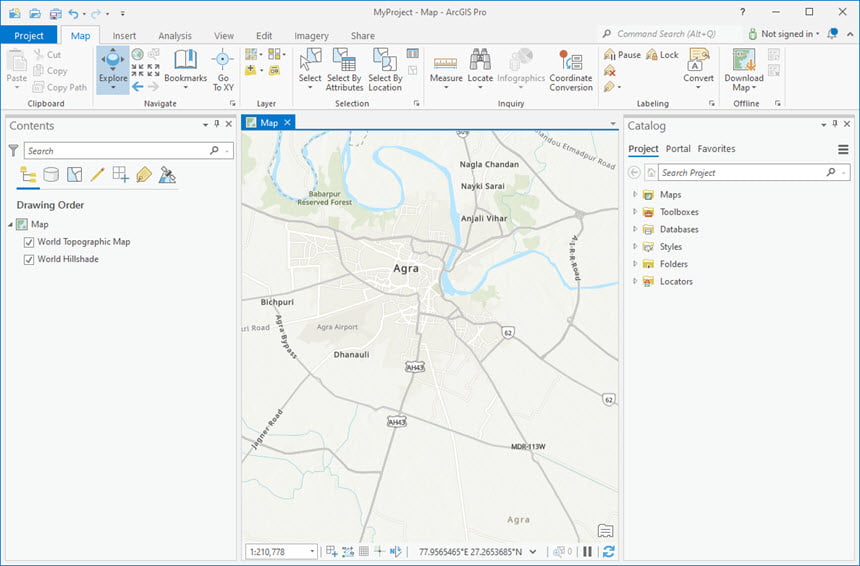The height and width of the screenshot is (566, 860).
Task: Expand the Styles node in Catalog
Action: [635, 246]
